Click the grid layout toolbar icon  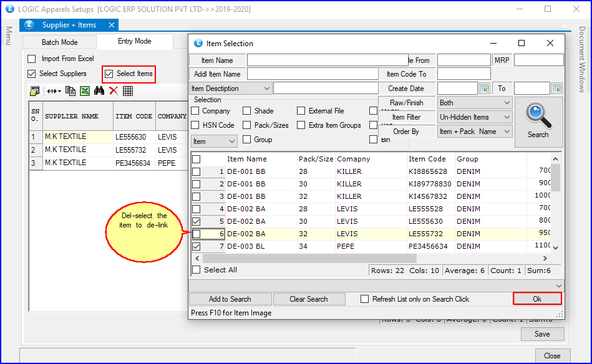point(128,91)
